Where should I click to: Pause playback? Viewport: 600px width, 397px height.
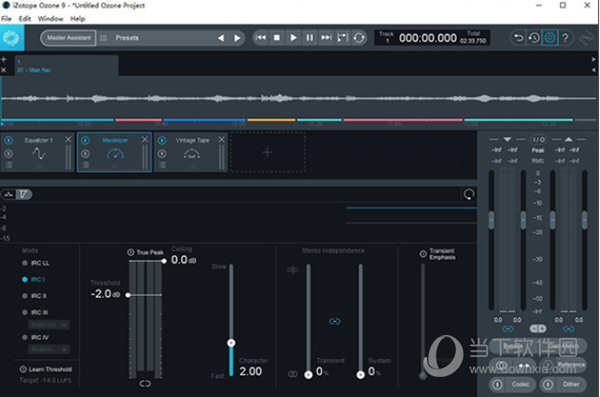[310, 38]
